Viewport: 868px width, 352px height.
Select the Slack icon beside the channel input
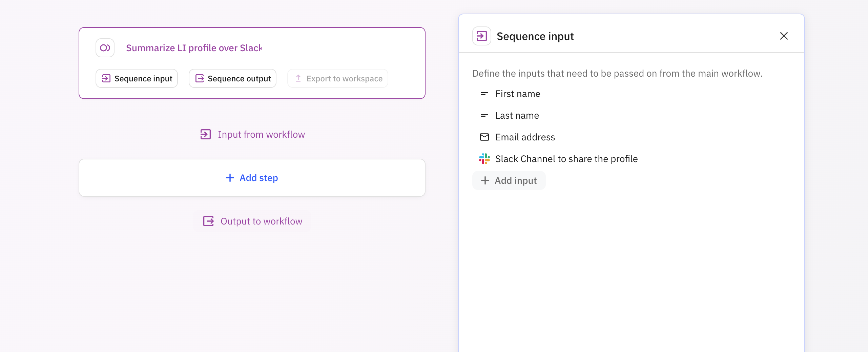point(484,158)
